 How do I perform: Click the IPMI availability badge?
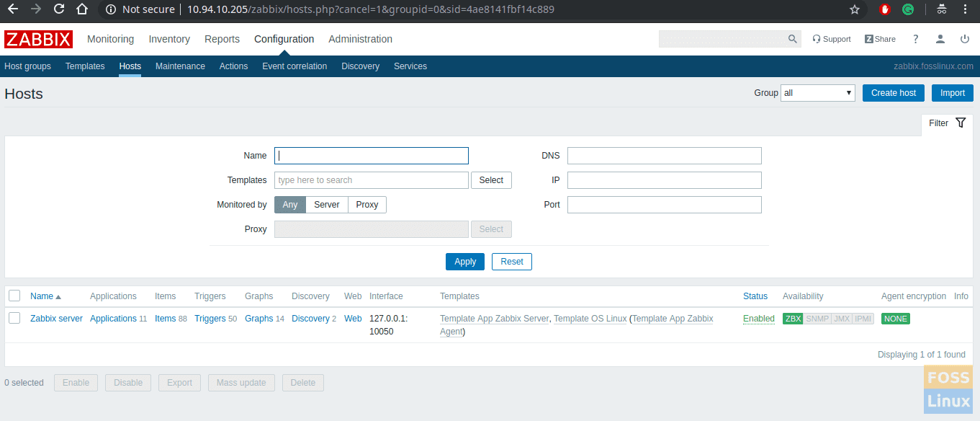[x=863, y=319]
